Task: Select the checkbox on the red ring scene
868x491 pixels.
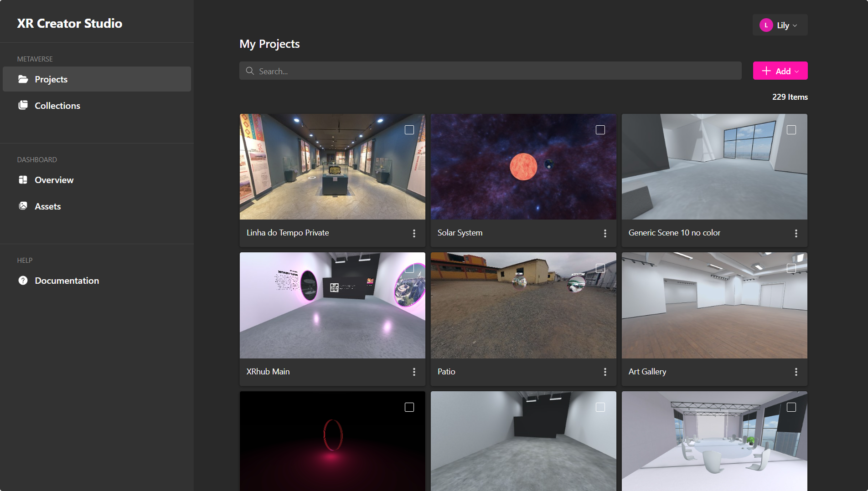Action: (409, 407)
